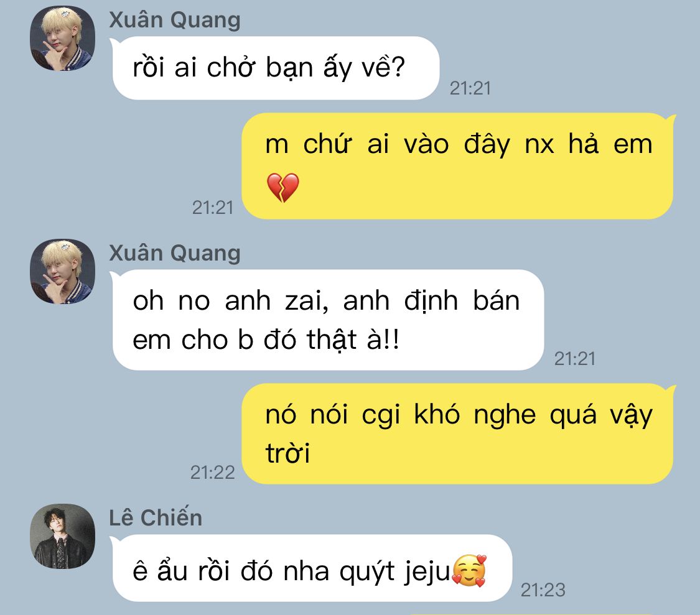The height and width of the screenshot is (615, 700).
Task: Click the word "jeju" in last message
Action: [x=427, y=571]
